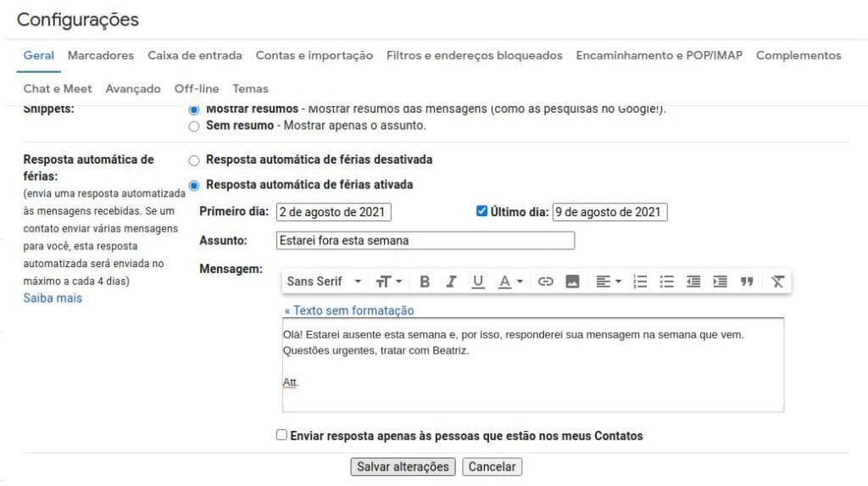Toggle bold formatting in message toolbar
868x486 pixels.
coord(425,282)
